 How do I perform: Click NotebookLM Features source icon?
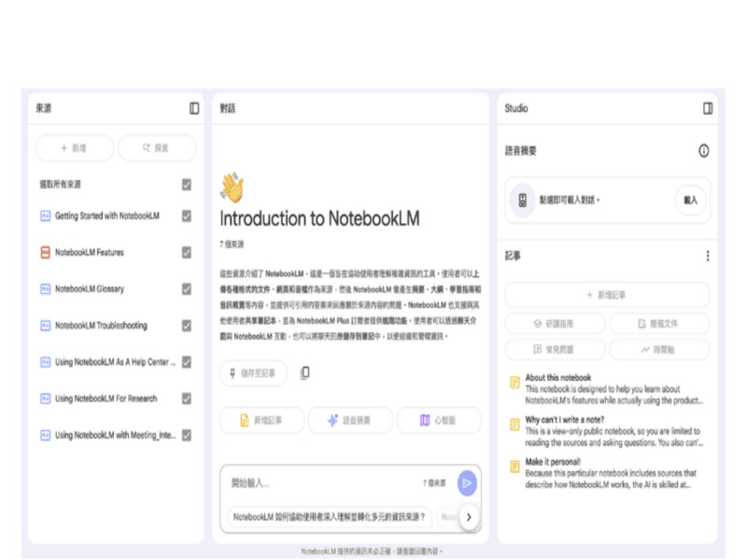click(x=45, y=252)
